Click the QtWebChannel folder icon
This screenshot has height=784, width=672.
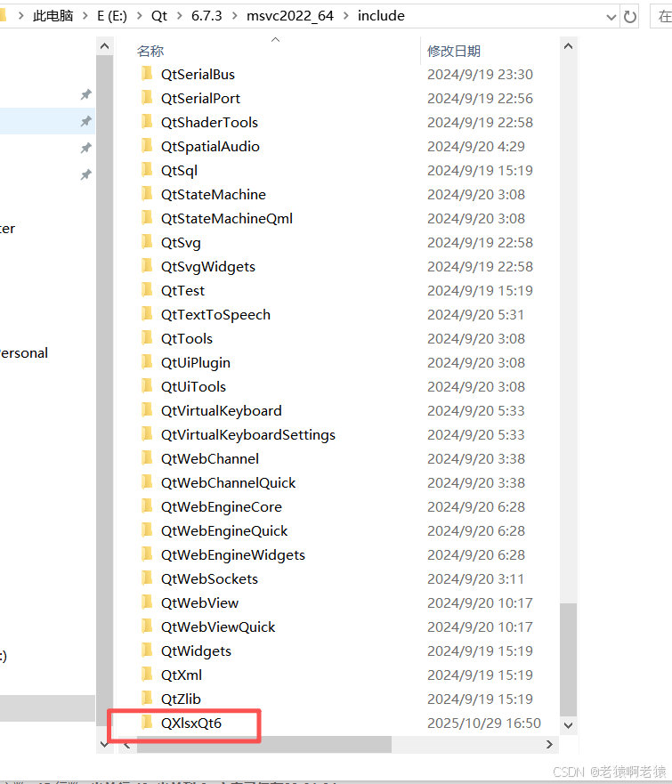pos(147,458)
